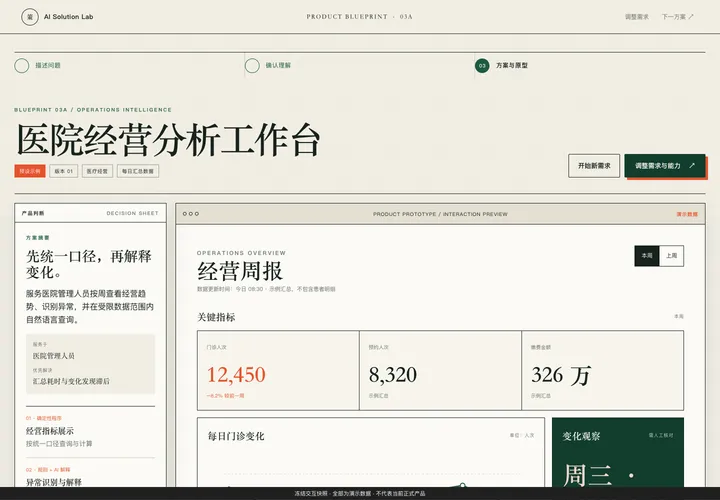Image resolution: width=720 pixels, height=500 pixels.
Task: Click the PRODUCT BLUEPRINT · 03A header text
Action: pyautogui.click(x=360, y=17)
